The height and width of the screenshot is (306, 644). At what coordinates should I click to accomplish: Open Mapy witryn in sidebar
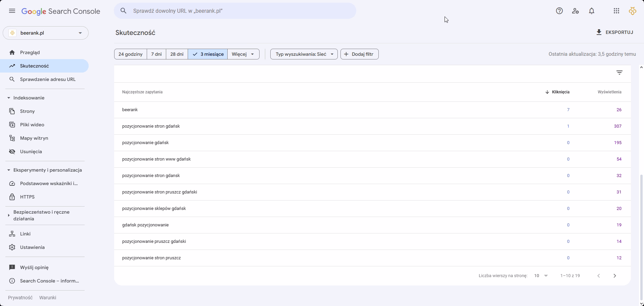pyautogui.click(x=34, y=138)
